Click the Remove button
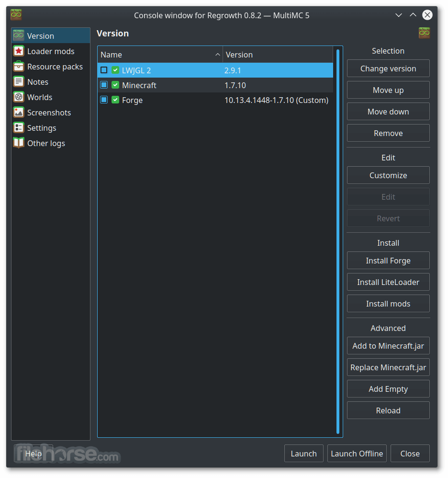 388,133
